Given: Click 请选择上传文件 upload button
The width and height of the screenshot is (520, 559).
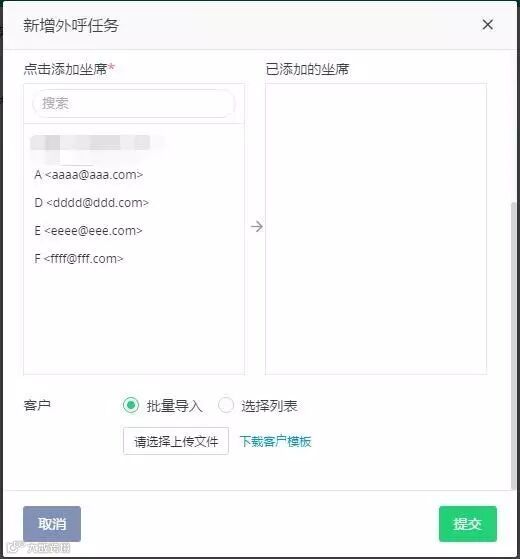Looking at the screenshot, I should click(176, 441).
